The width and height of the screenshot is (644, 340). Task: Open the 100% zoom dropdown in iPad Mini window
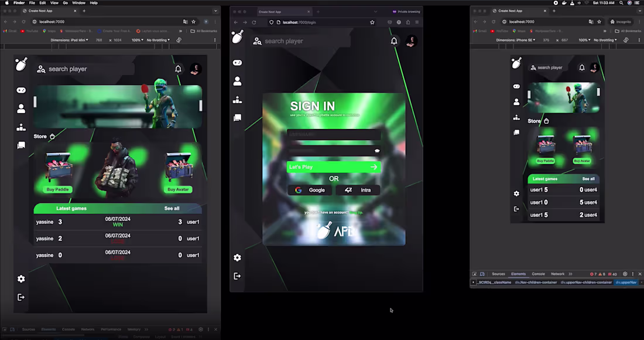click(137, 40)
